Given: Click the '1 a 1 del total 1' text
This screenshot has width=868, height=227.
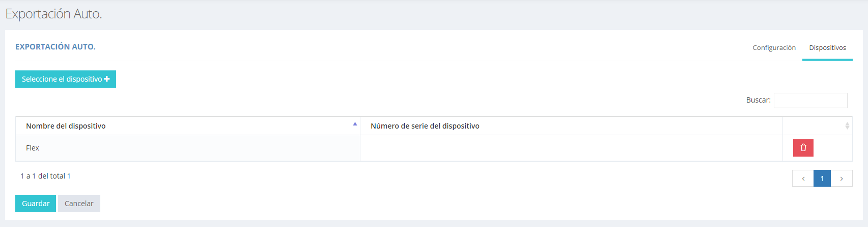Looking at the screenshot, I should (x=46, y=176).
